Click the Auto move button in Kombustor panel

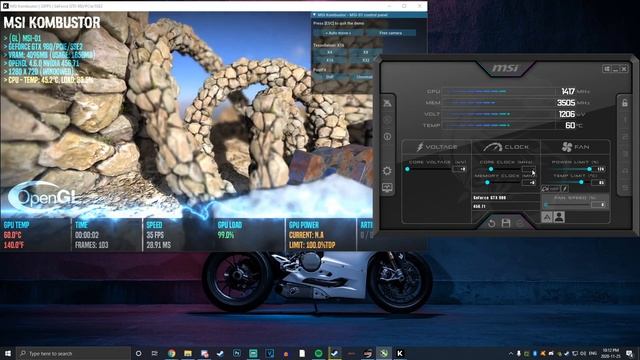tap(338, 33)
